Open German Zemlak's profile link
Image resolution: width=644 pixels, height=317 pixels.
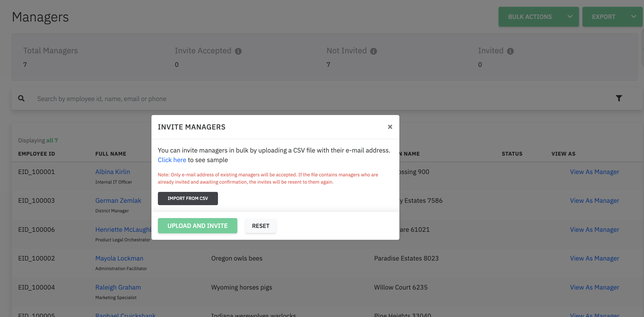tap(118, 201)
